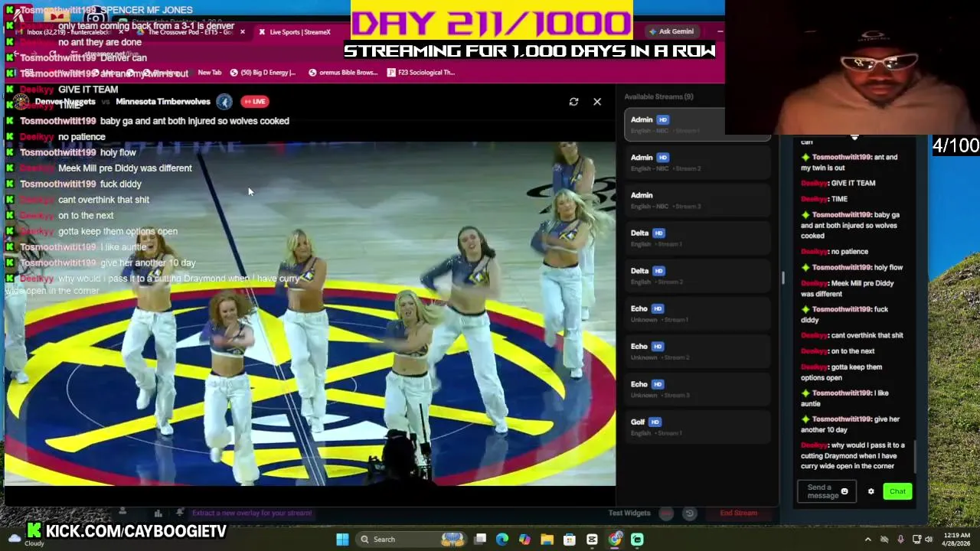Click the red LIVE indicator badge
The height and width of the screenshot is (551, 980).
(255, 101)
